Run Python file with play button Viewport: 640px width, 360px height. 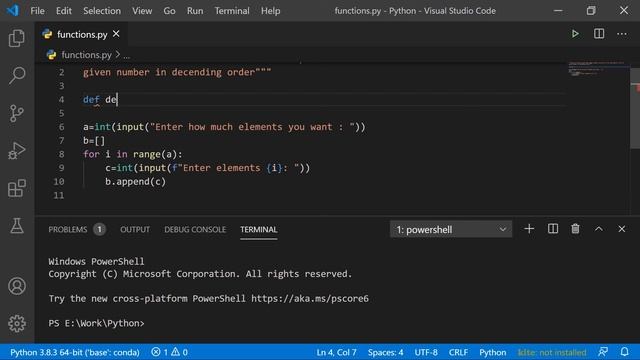click(575, 34)
